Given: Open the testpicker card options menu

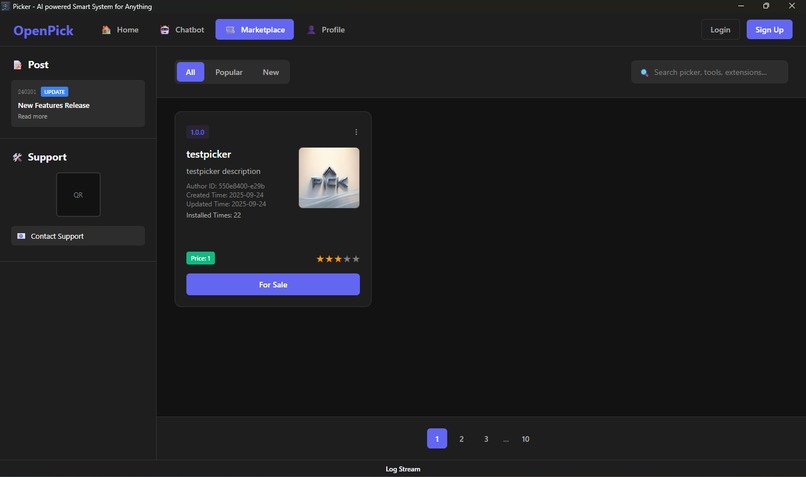Looking at the screenshot, I should coord(356,132).
